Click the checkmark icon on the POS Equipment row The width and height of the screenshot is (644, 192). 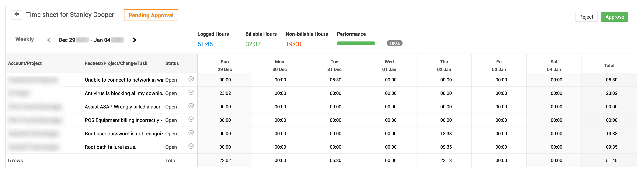[x=191, y=119]
